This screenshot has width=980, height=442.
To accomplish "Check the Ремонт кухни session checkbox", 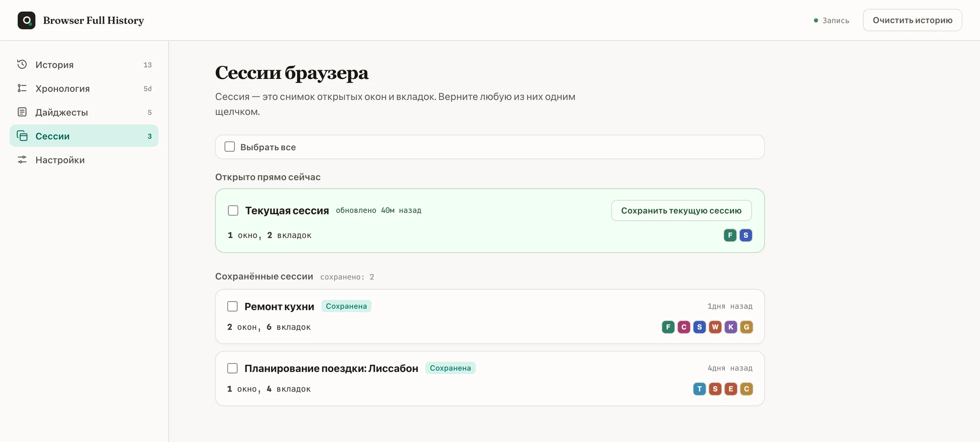I will [233, 306].
